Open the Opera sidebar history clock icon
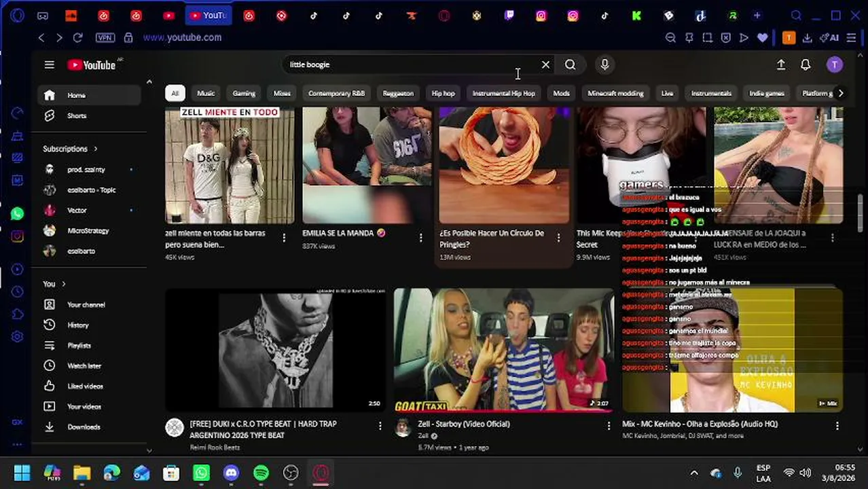Image resolution: width=868 pixels, height=489 pixels. point(18,292)
